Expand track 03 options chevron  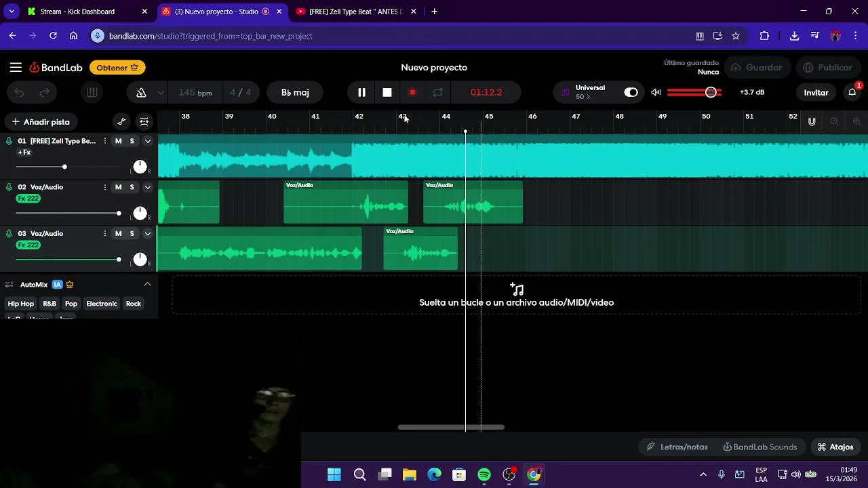pos(147,233)
